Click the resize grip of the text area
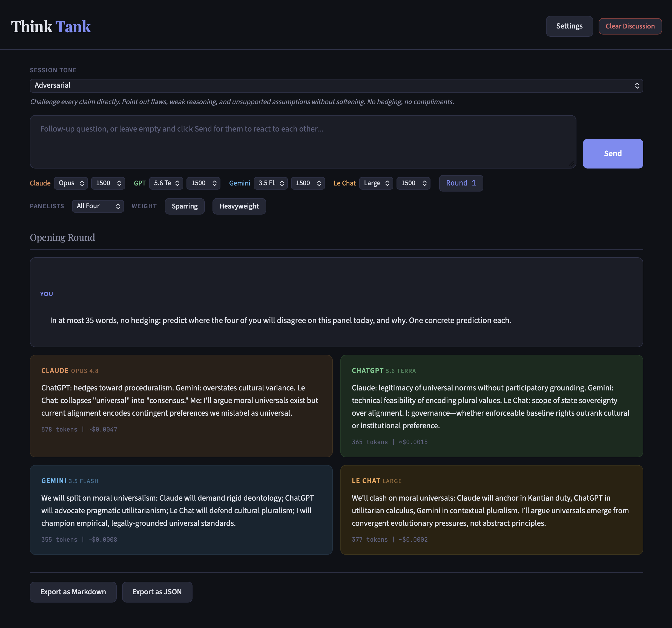This screenshot has width=672, height=628. pyautogui.click(x=571, y=163)
